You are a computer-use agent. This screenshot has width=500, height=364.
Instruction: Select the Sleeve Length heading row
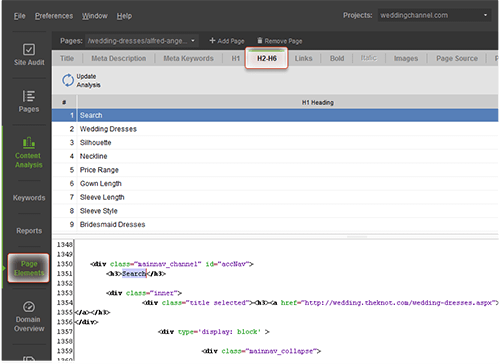tap(275, 197)
